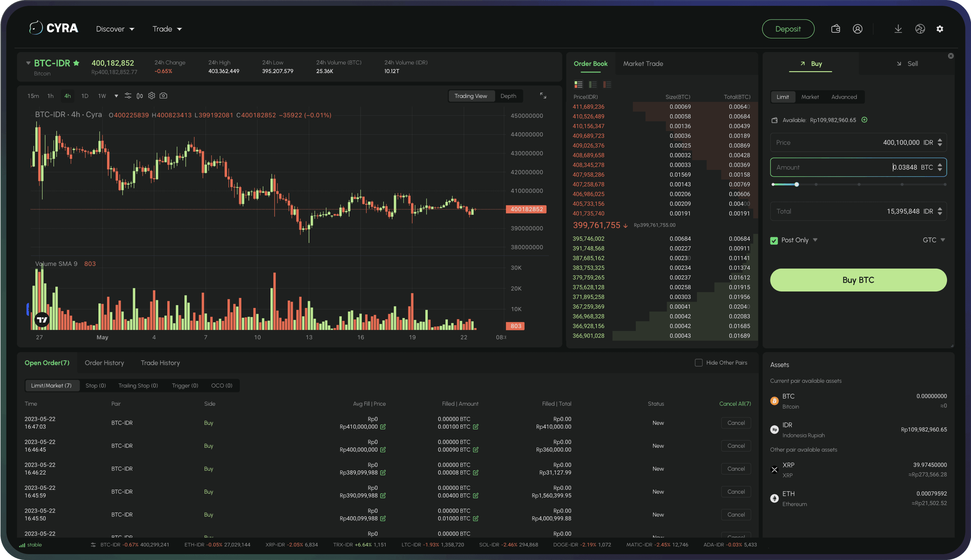The width and height of the screenshot is (971, 560).
Task: Open the wallet icon in header
Action: click(835, 29)
